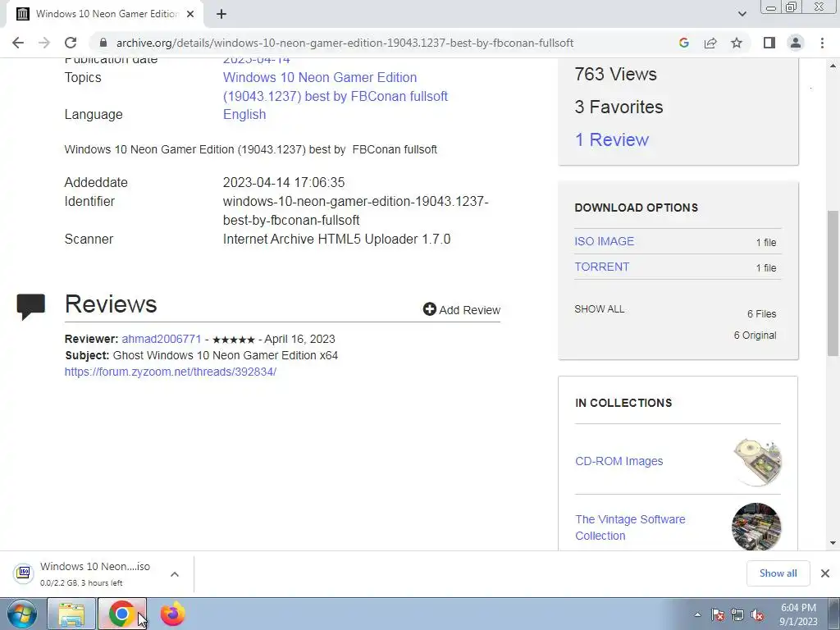This screenshot has width=840, height=630.
Task: Share this page using share icon
Action: pyautogui.click(x=710, y=43)
